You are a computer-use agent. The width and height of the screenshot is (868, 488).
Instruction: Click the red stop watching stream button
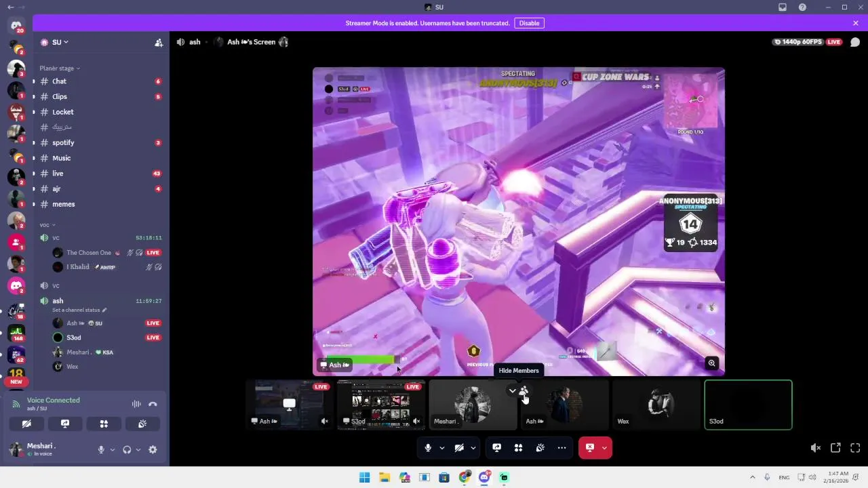click(x=589, y=447)
